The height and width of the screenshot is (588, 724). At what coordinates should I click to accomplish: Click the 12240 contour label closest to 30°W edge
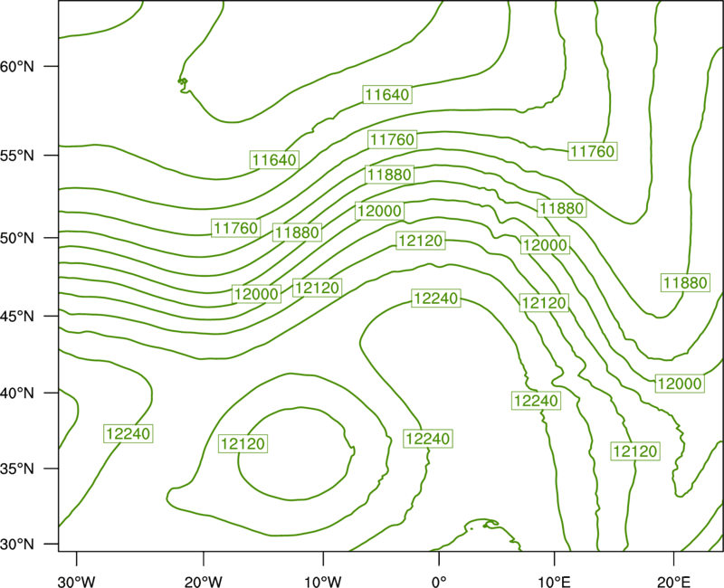coord(129,433)
